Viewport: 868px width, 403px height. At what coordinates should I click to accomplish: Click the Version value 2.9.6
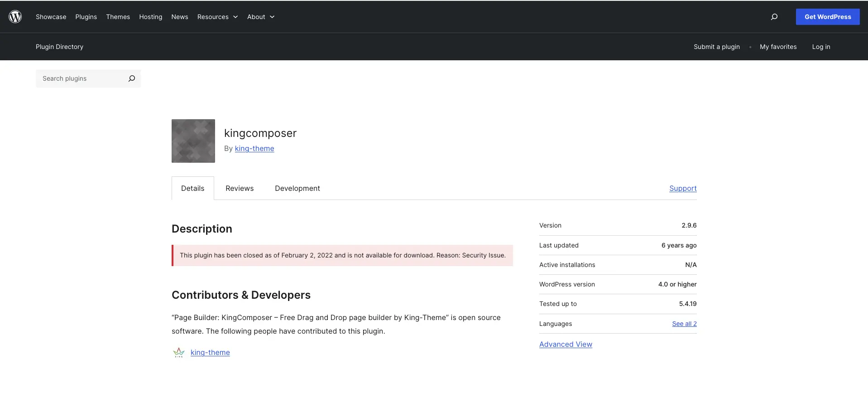tap(689, 225)
